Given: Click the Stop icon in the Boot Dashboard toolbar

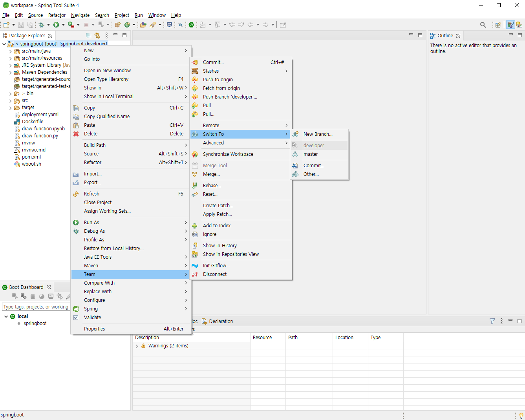Looking at the screenshot, I should click(x=33, y=296).
